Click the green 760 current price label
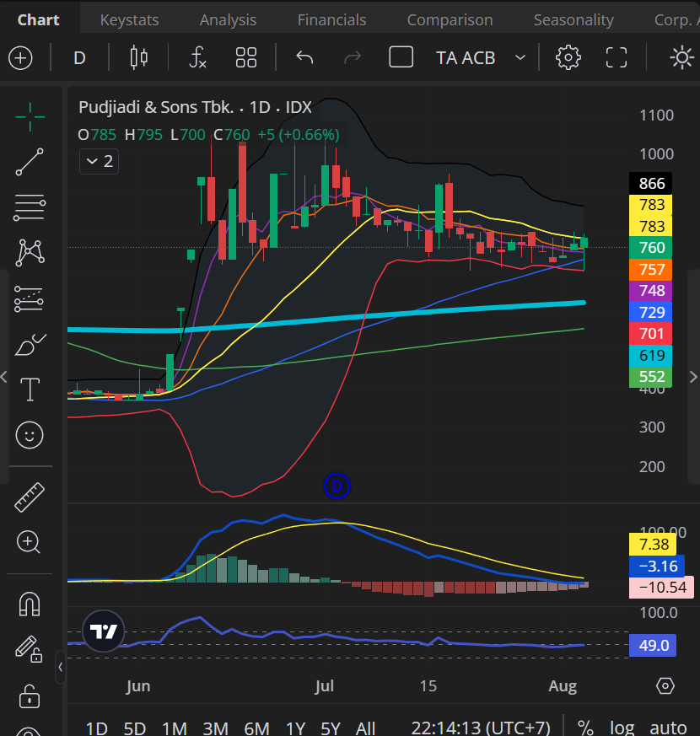This screenshot has height=736, width=700. (651, 248)
